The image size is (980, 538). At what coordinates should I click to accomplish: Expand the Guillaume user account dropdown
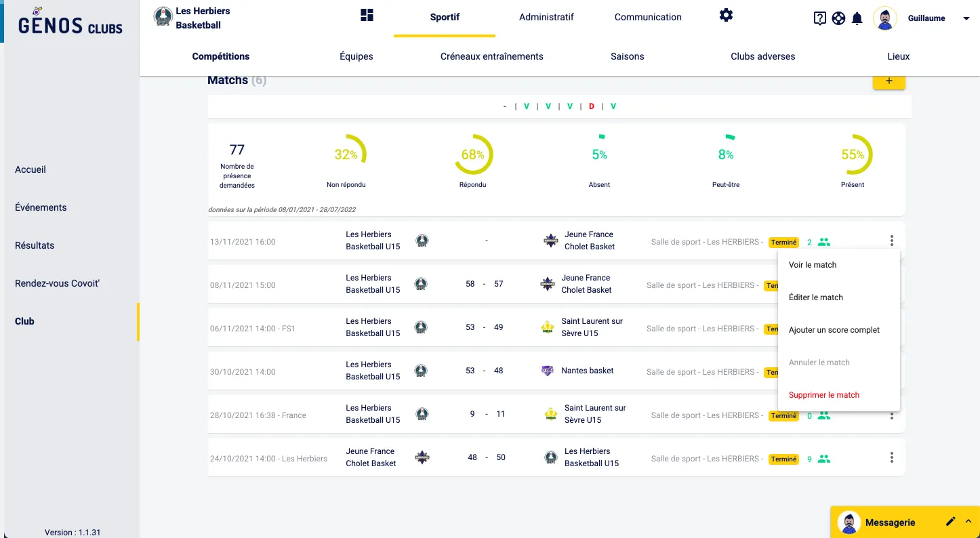pyautogui.click(x=966, y=19)
